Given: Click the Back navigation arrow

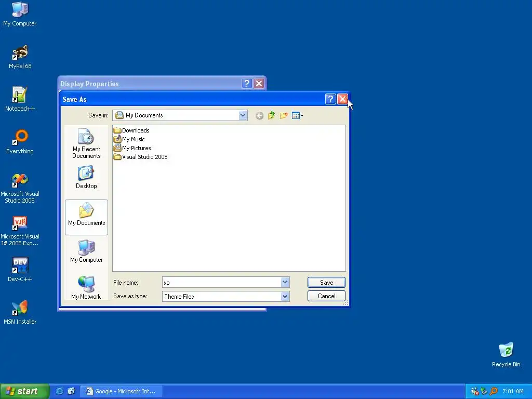Looking at the screenshot, I should pyautogui.click(x=259, y=116).
